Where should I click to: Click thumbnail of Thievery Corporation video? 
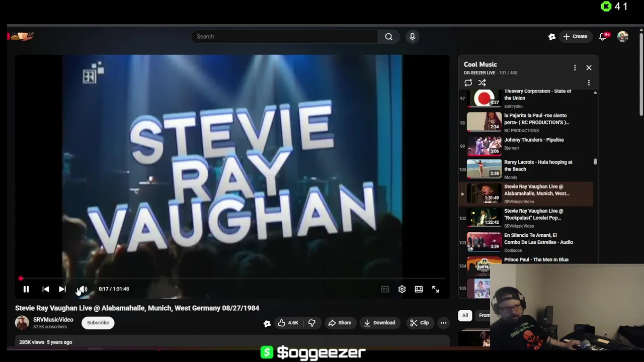click(x=484, y=99)
